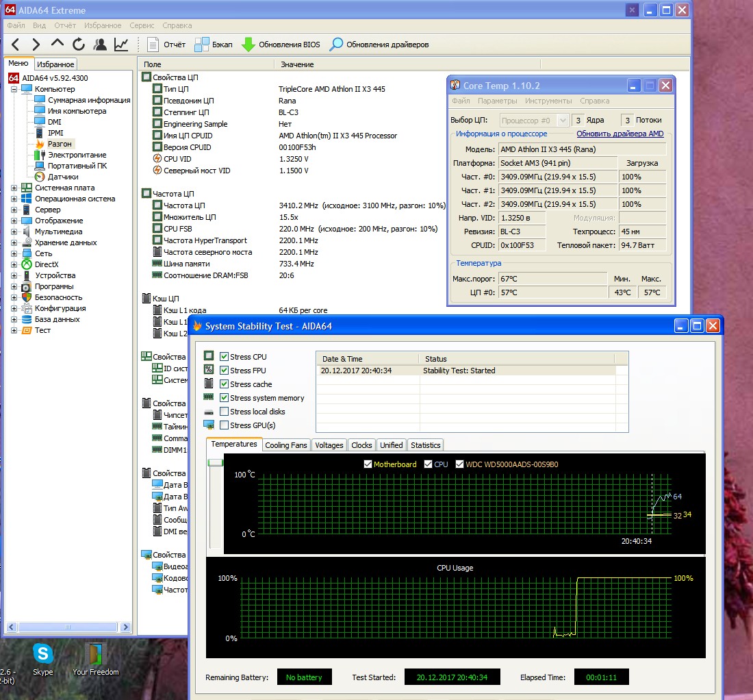Click the Бэкап toolbar button

pyautogui.click(x=213, y=45)
